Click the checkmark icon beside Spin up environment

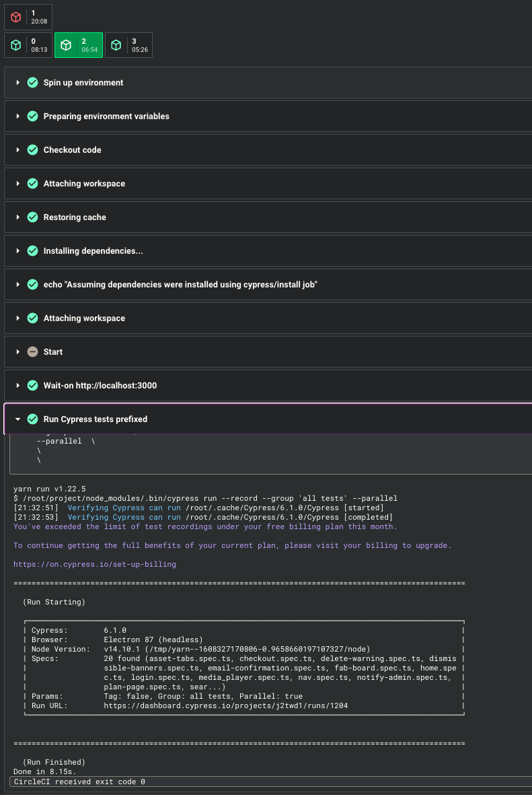(x=32, y=82)
